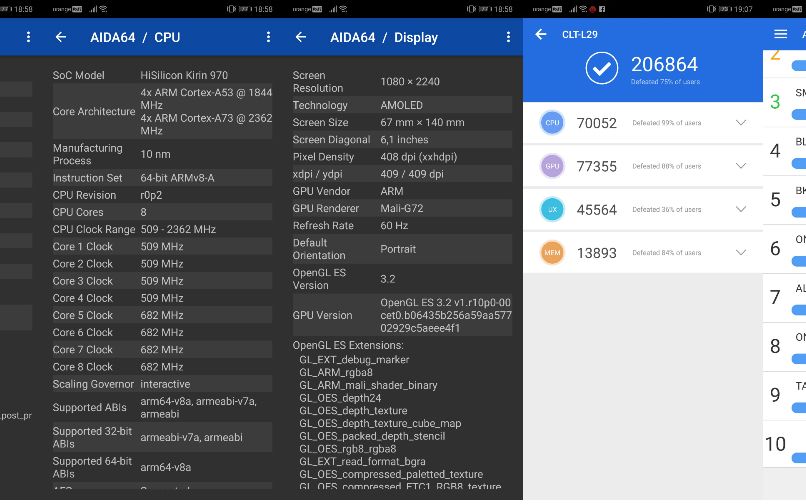Viewport: 806px width, 504px height.
Task: Tap the AIDA64 / Display title
Action: pos(384,38)
